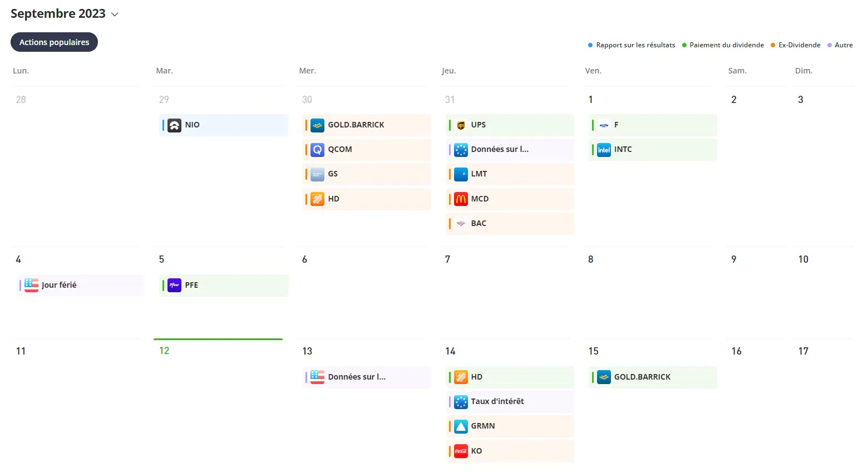This screenshot has height=472, width=868.
Task: Click the US flag icon beside Jour férié
Action: point(31,285)
